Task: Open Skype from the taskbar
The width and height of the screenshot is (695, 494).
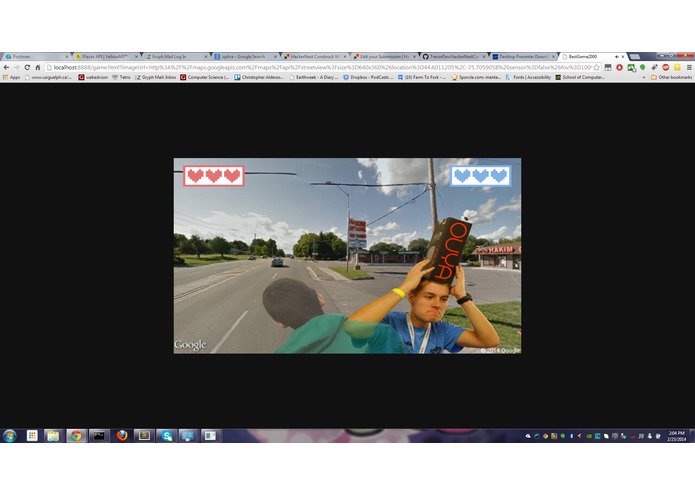Action: point(167,436)
